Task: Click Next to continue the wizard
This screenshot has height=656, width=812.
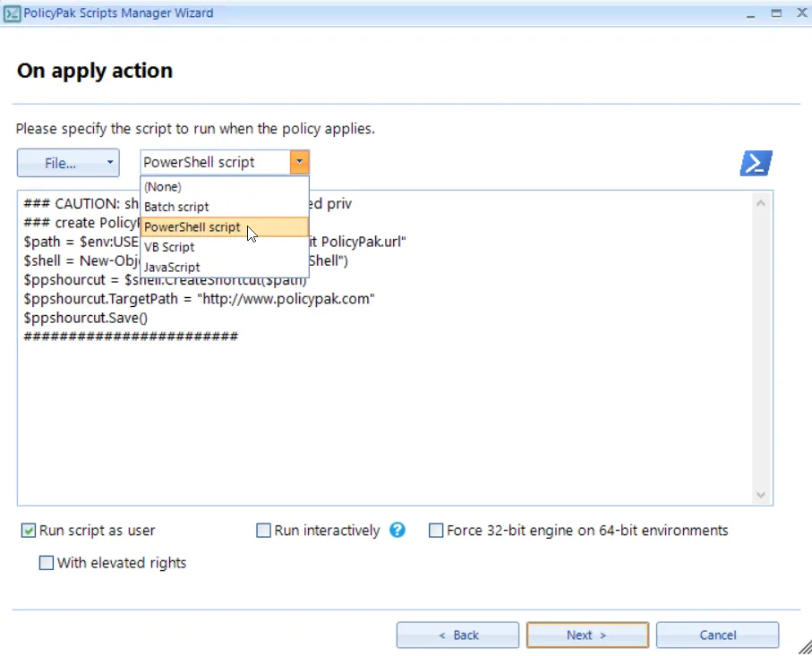Action: coord(587,635)
